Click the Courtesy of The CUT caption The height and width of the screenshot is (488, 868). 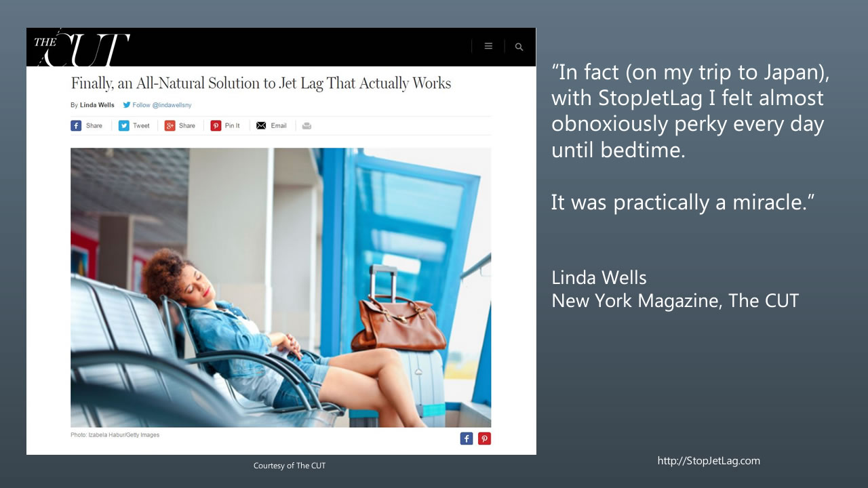(x=290, y=466)
